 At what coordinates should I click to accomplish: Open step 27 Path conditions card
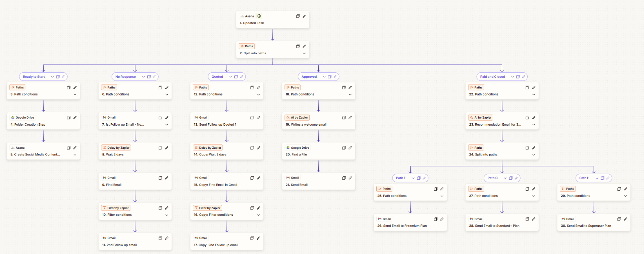pyautogui.click(x=502, y=192)
